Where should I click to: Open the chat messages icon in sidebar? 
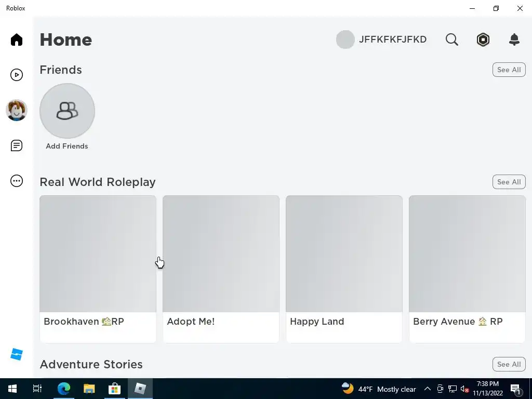tap(16, 145)
